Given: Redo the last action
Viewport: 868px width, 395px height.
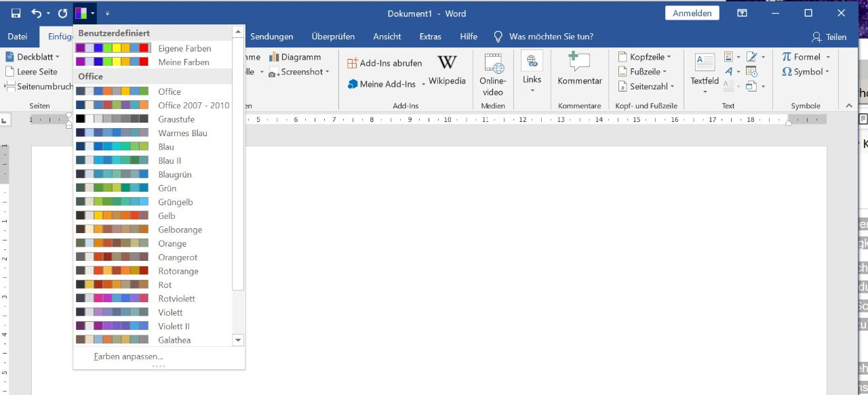Looking at the screenshot, I should (62, 13).
